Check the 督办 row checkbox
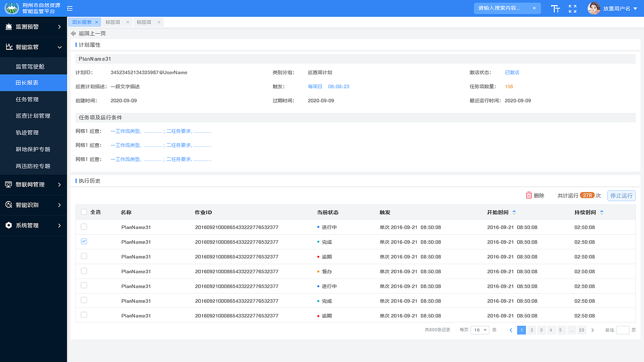The width and height of the screenshot is (644, 362). (84, 270)
